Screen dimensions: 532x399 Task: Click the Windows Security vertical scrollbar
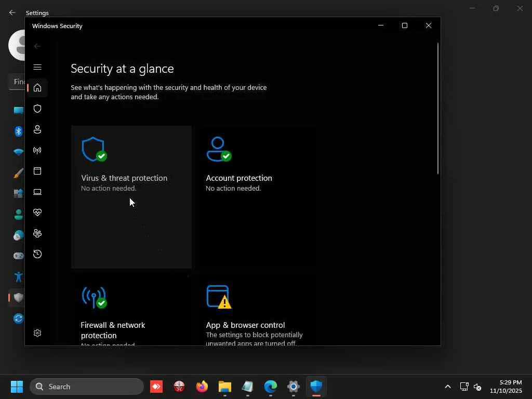(x=438, y=109)
